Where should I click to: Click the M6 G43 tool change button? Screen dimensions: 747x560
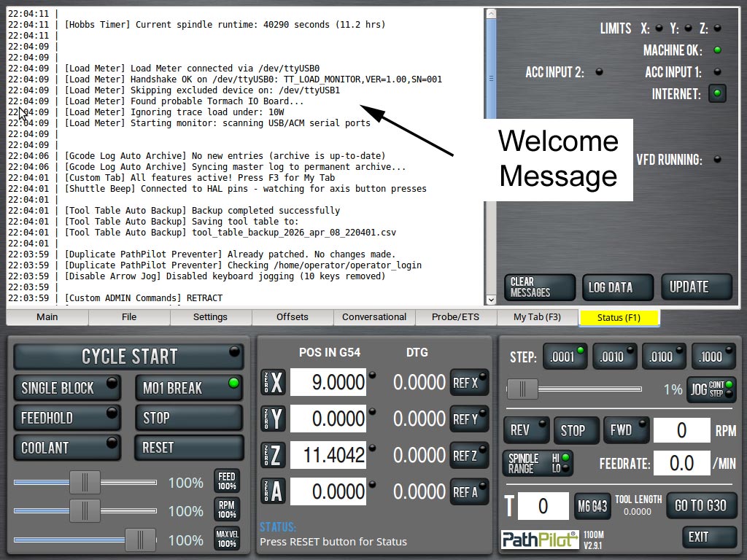click(592, 506)
